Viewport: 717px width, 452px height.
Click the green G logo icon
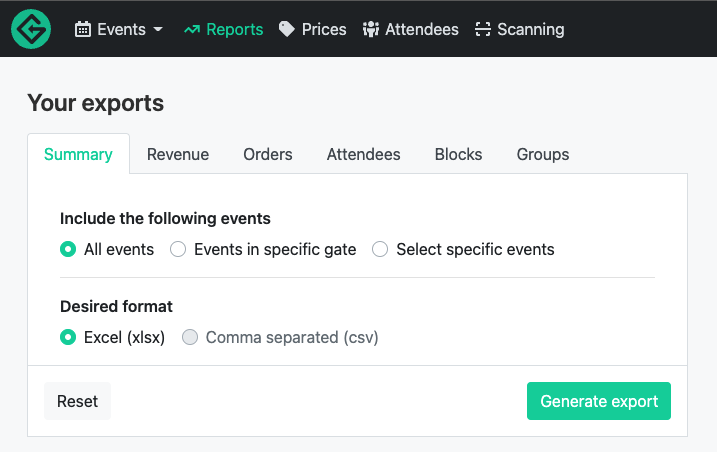click(31, 29)
